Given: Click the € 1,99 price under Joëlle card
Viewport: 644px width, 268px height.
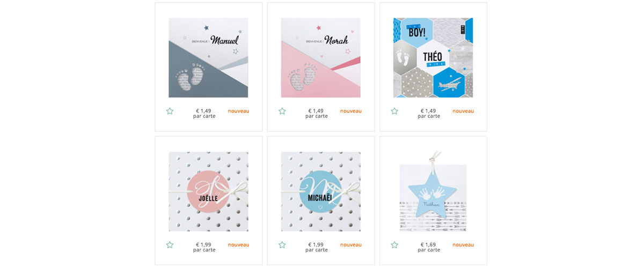Looking at the screenshot, I should pyautogui.click(x=204, y=245).
